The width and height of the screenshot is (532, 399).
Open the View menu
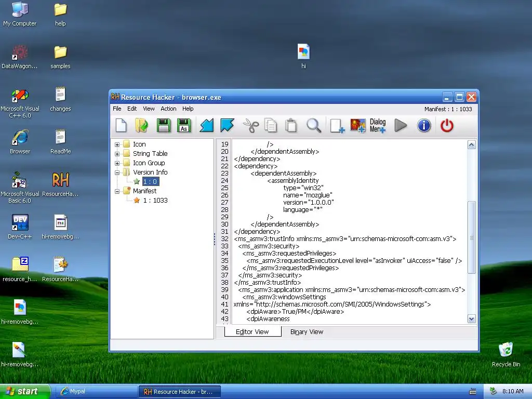pos(149,109)
